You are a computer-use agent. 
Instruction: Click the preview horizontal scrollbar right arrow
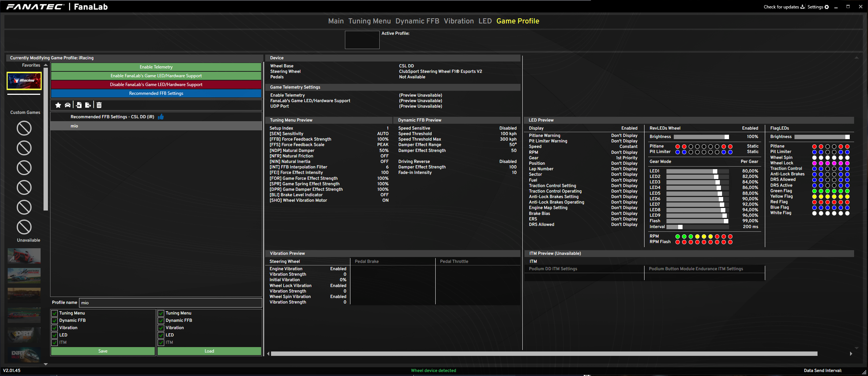[x=851, y=354]
